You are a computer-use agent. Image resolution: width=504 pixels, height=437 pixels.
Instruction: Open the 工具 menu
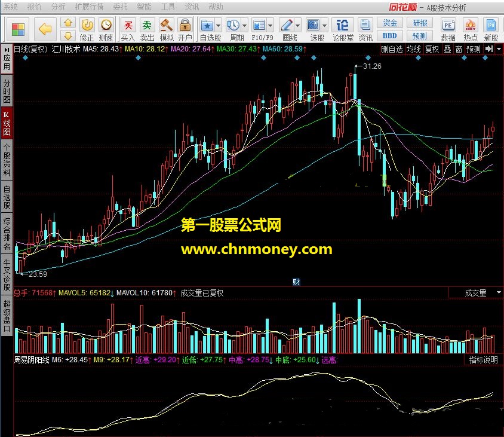(168, 7)
